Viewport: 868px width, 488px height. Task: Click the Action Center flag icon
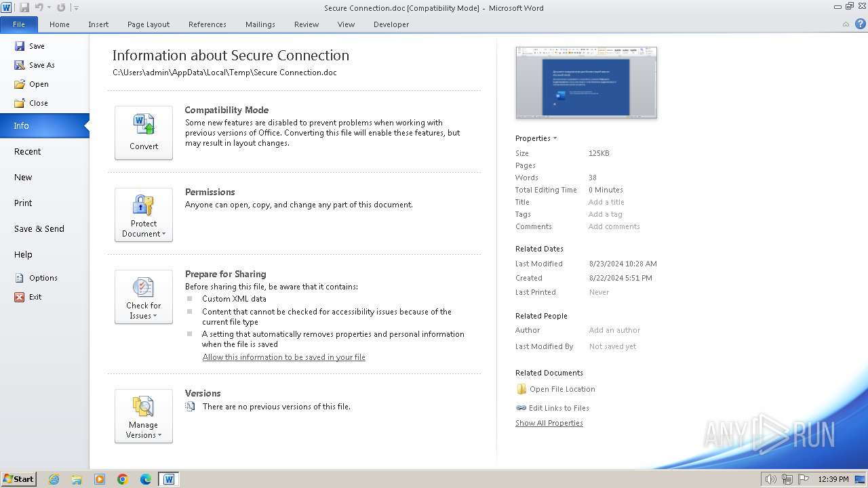(x=804, y=479)
